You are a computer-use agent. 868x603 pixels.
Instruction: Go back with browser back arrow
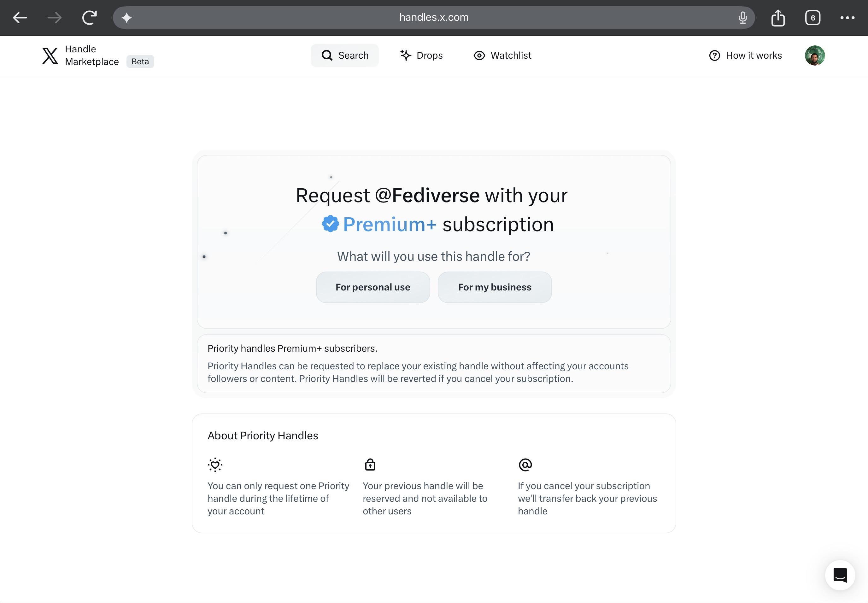[x=20, y=17]
